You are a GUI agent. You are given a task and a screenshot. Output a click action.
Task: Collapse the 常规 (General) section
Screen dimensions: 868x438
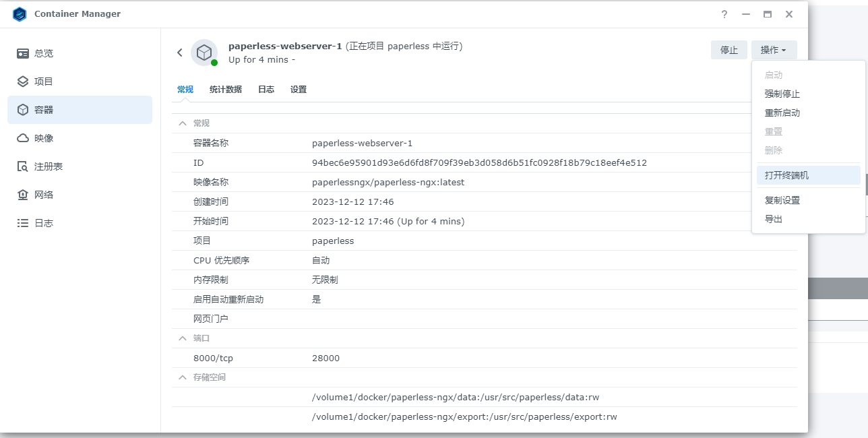(x=182, y=123)
